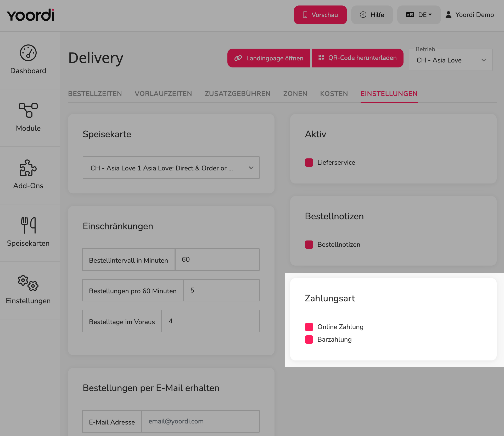
Task: Click the Module sidebar label
Action: coord(28,128)
